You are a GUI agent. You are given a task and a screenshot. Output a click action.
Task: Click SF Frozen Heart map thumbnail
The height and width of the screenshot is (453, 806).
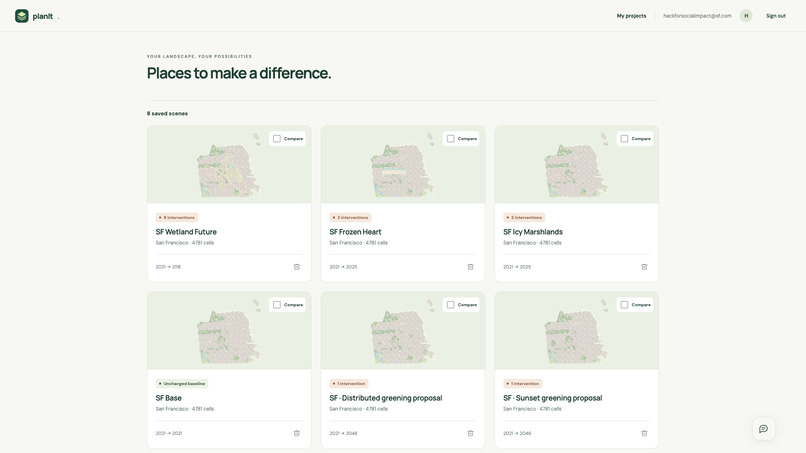pos(403,165)
